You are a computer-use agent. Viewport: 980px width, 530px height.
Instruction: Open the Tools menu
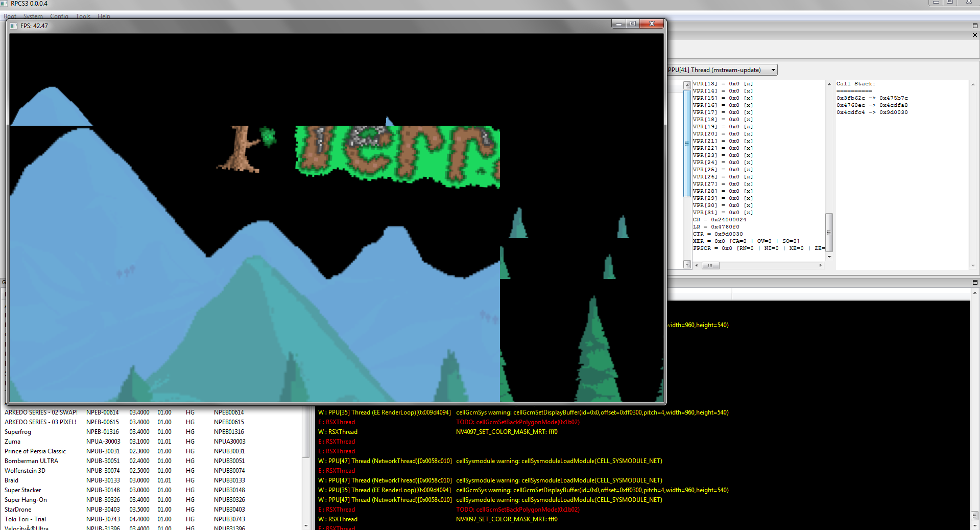point(83,16)
